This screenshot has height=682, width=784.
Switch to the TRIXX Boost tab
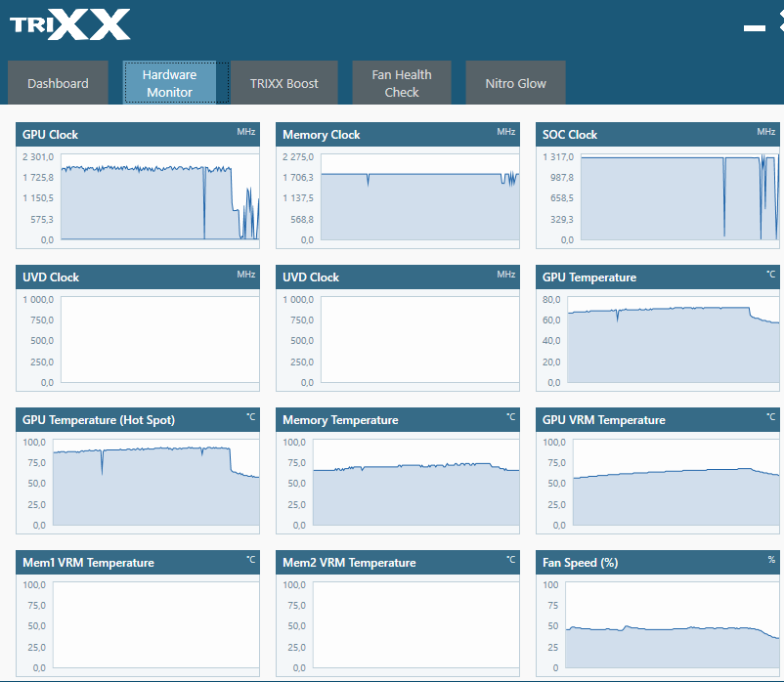click(283, 83)
